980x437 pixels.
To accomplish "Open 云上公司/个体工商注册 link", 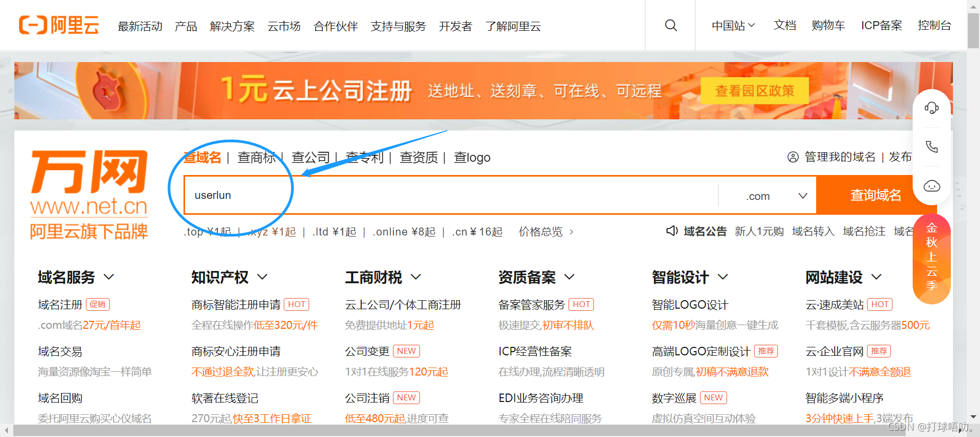I will click(x=403, y=305).
